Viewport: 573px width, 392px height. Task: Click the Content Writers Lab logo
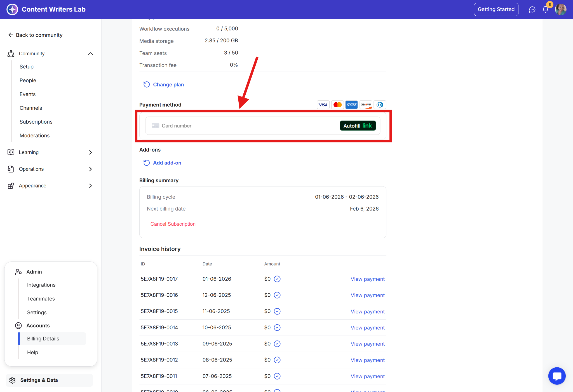(x=12, y=10)
